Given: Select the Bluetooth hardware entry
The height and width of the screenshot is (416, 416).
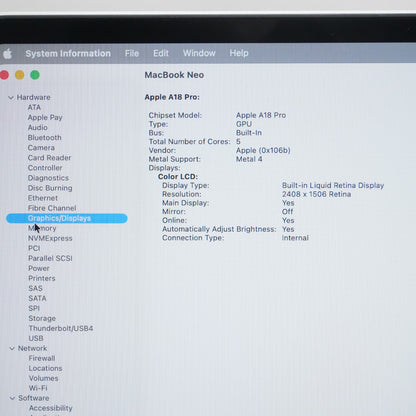Looking at the screenshot, I should coord(45,138).
